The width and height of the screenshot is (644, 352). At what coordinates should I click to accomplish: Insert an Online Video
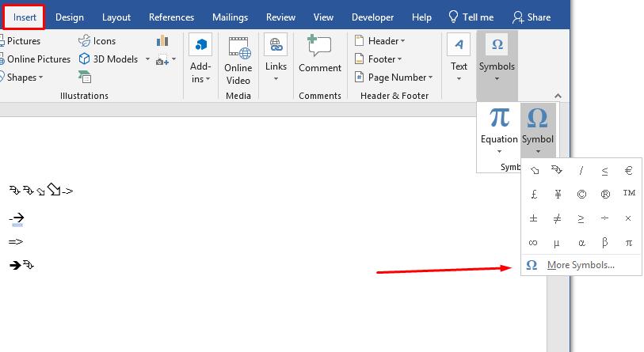tap(238, 61)
